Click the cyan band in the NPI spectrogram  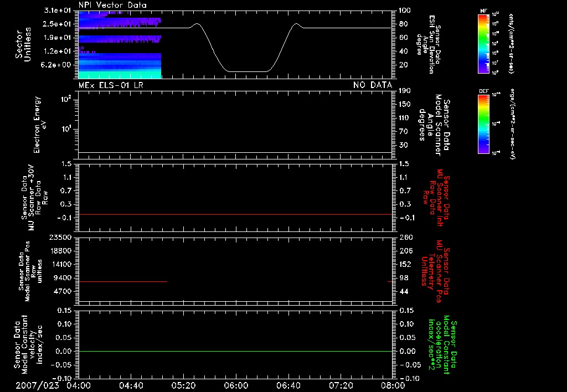tap(120, 75)
